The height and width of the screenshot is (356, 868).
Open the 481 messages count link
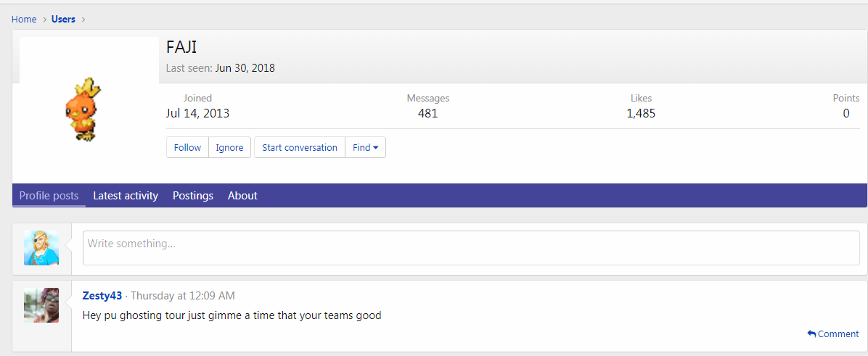[428, 114]
